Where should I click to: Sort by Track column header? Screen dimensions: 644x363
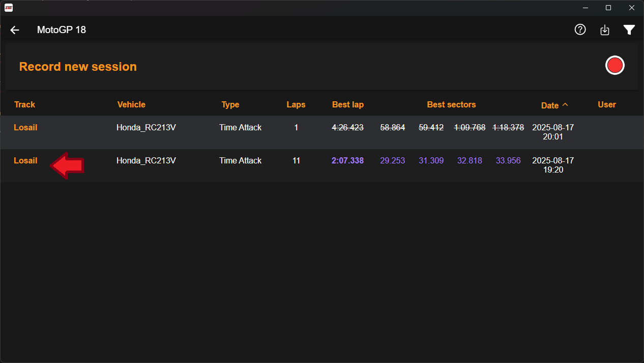click(24, 104)
